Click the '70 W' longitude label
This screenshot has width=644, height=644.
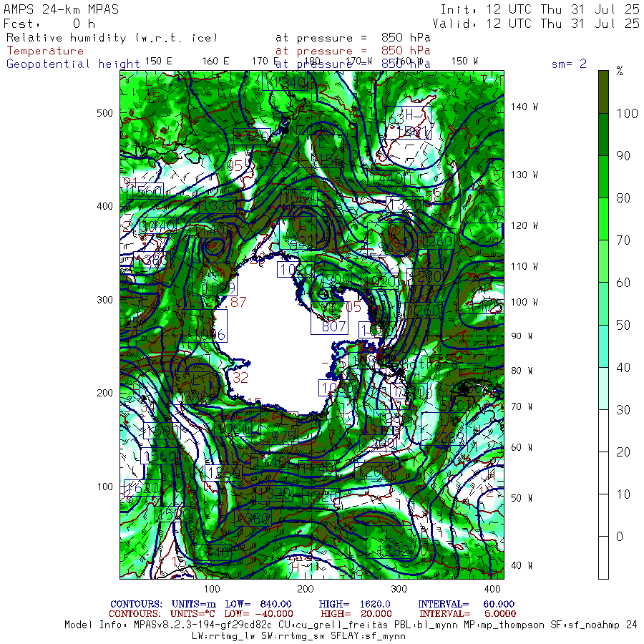(x=522, y=406)
